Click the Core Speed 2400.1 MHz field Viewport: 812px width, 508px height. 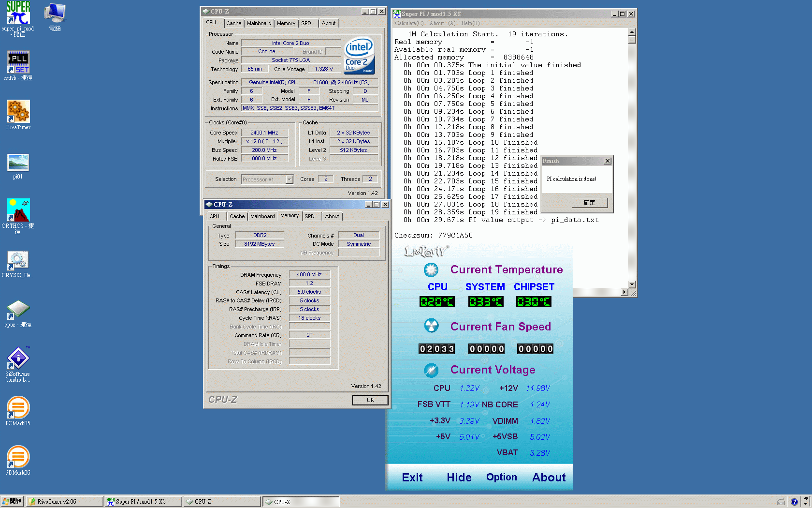[264, 133]
